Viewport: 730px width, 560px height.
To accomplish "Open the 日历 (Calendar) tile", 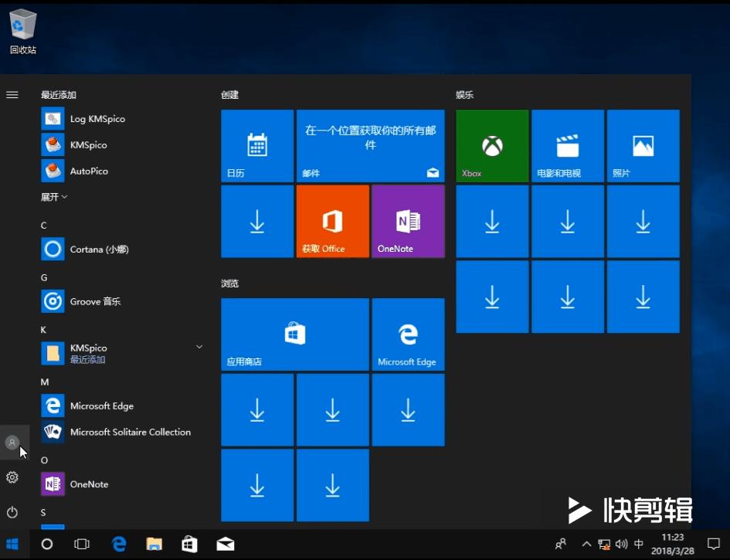I will [x=257, y=145].
